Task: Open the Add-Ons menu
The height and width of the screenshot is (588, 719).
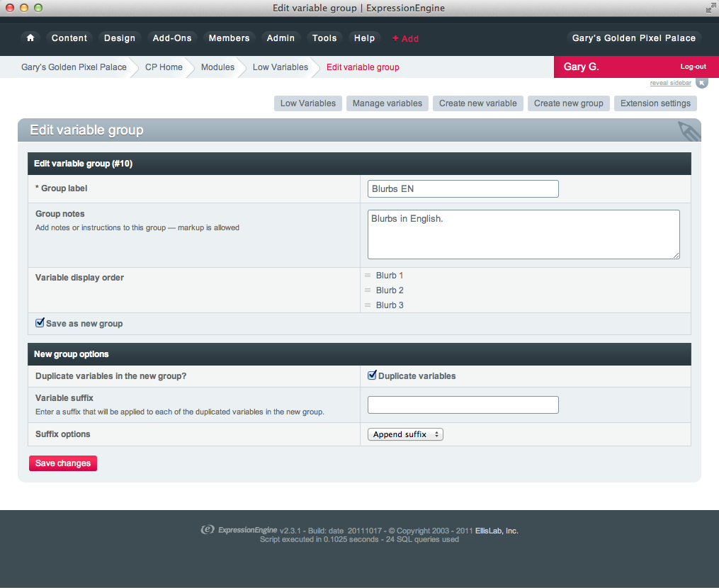Action: [x=172, y=38]
